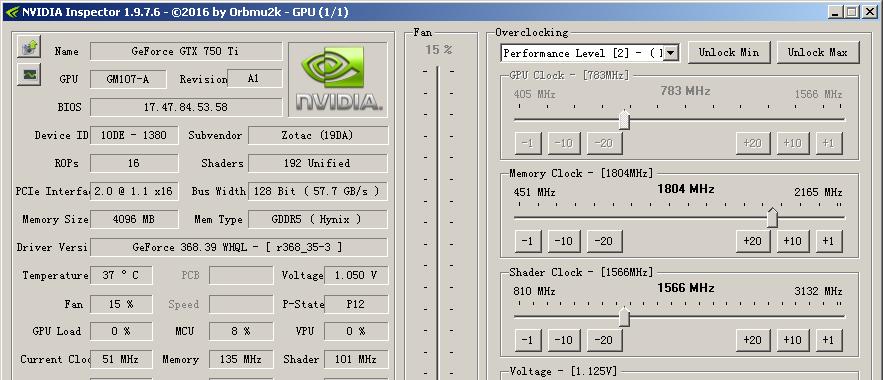
Task: Decrease Memory Clock by 1 MHz
Action: pos(528,241)
